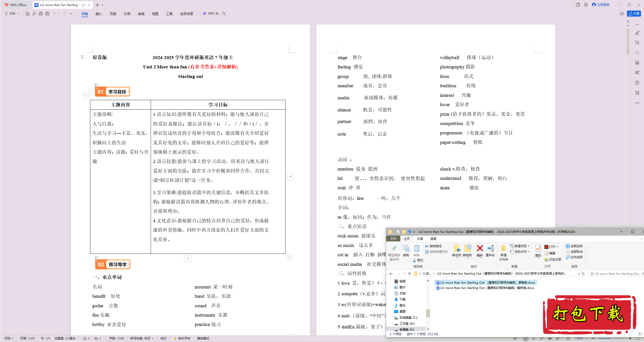Open the 页面 tab in WPS
The image size is (644, 342).
[113, 14]
